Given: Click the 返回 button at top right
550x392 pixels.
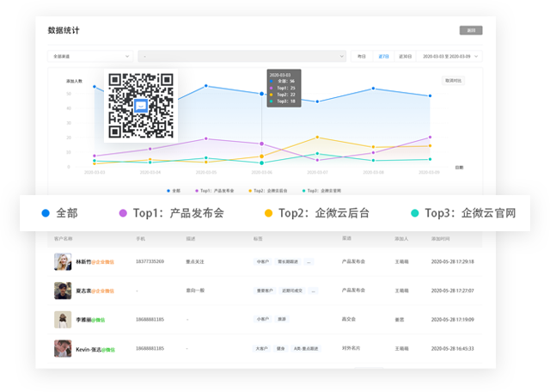Looking at the screenshot, I should click(470, 30).
